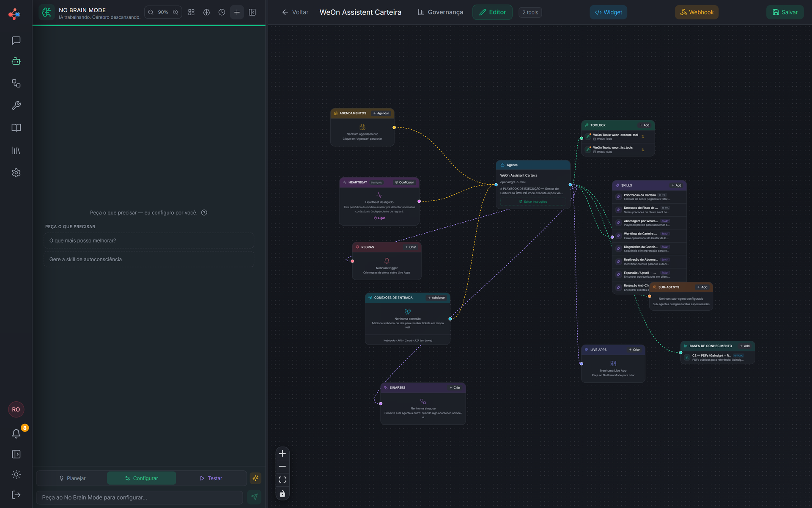Click Add in Sub-Agents node
Screen dimensions: 812x508
click(702, 287)
